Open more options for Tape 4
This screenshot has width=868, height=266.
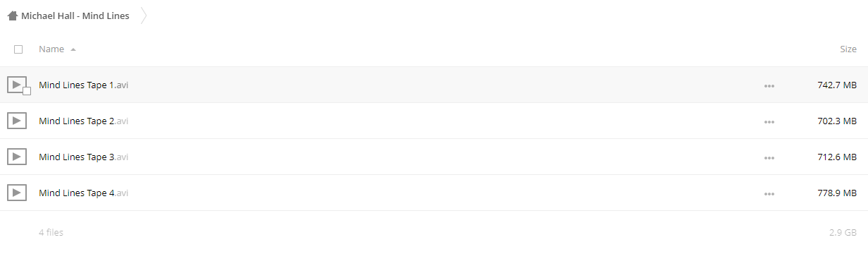click(769, 194)
